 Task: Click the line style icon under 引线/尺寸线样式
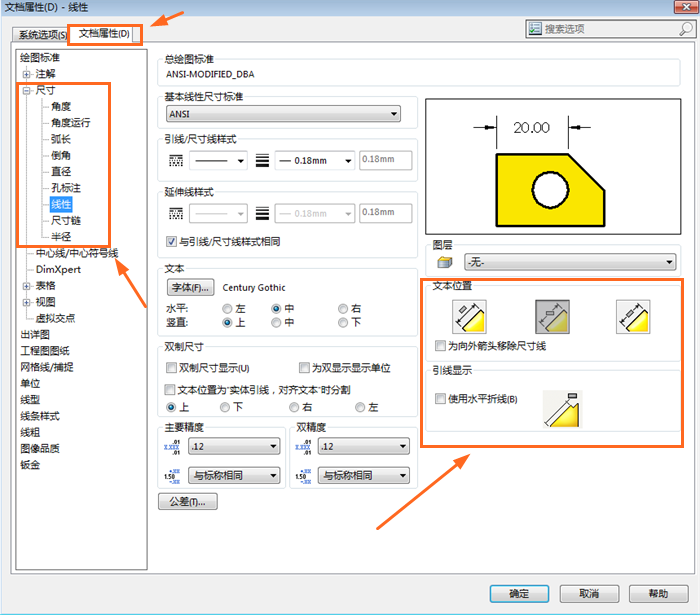(x=176, y=160)
